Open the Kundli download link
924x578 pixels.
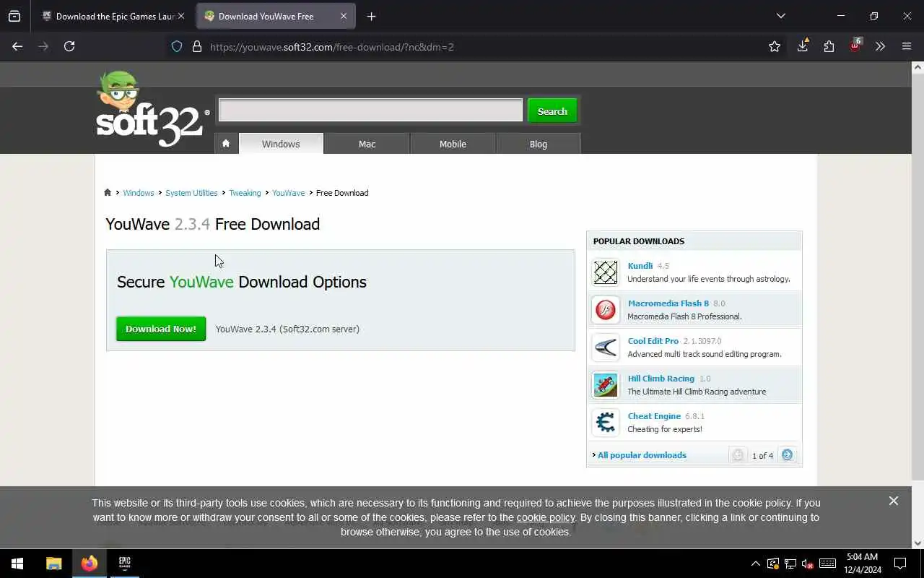(640, 266)
